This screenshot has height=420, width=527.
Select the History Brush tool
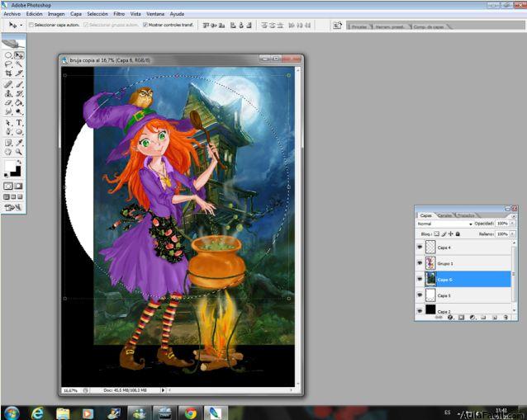pos(19,94)
